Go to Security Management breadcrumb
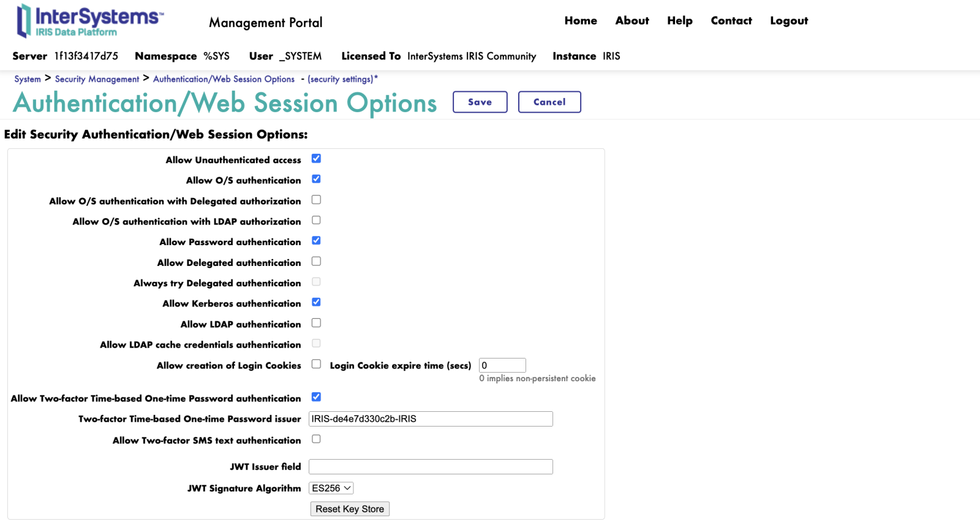 (x=97, y=79)
